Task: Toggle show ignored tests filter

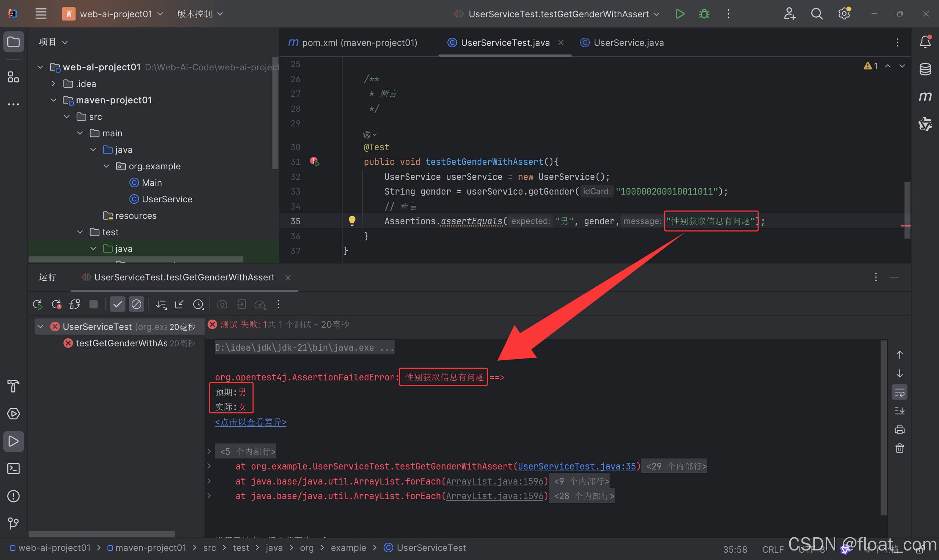Action: coord(136,305)
